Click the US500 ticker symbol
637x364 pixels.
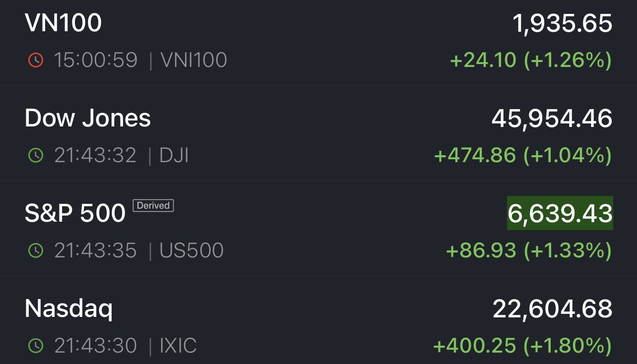click(x=191, y=250)
